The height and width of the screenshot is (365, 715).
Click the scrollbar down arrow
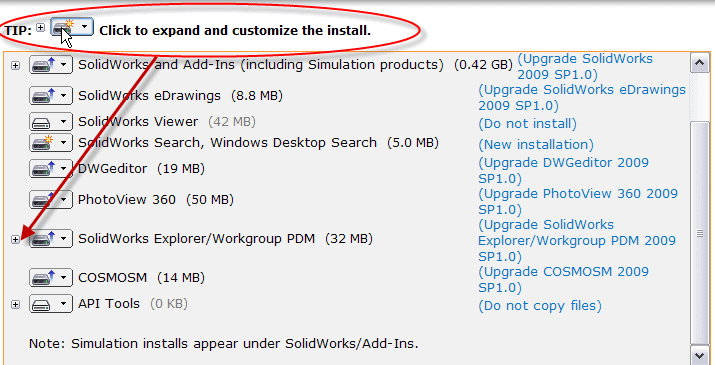tap(699, 355)
